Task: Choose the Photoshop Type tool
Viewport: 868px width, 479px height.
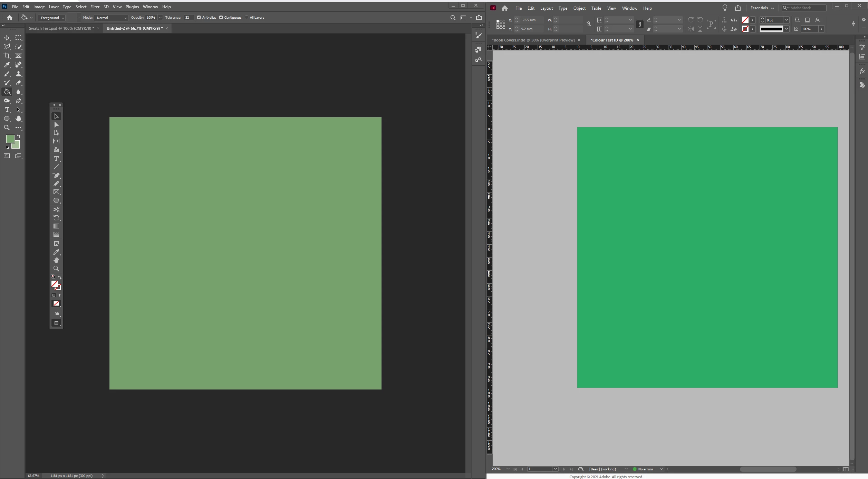Action: (7, 110)
